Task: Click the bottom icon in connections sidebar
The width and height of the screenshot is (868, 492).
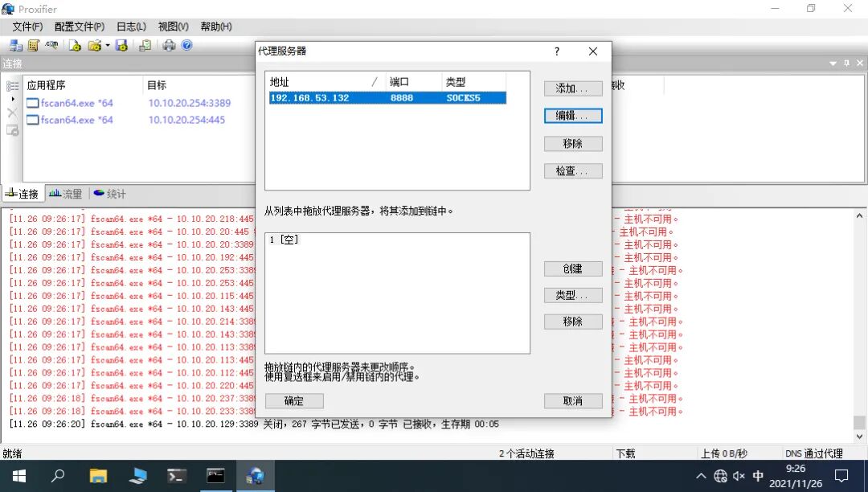Action: pyautogui.click(x=12, y=130)
